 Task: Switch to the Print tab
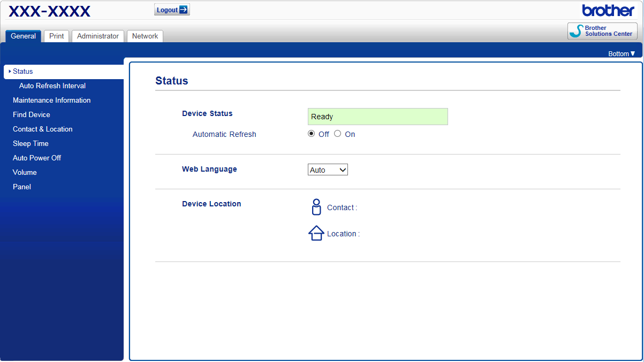click(x=56, y=36)
